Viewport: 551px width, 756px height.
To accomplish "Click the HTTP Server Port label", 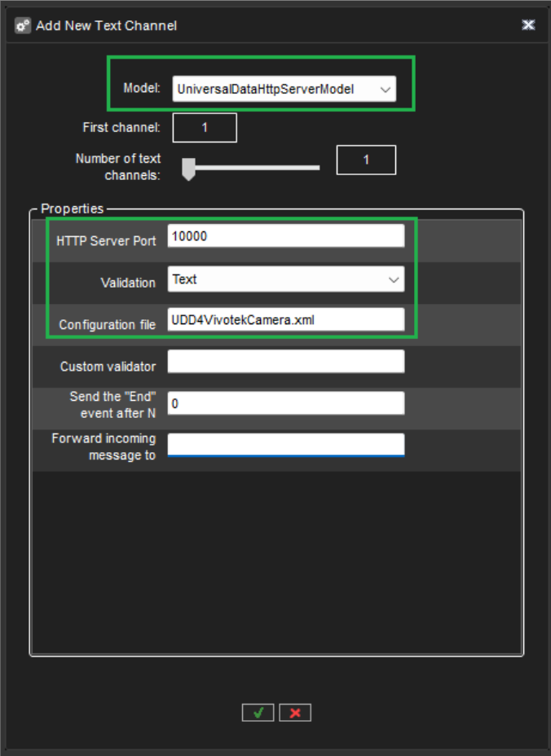I will coord(106,241).
